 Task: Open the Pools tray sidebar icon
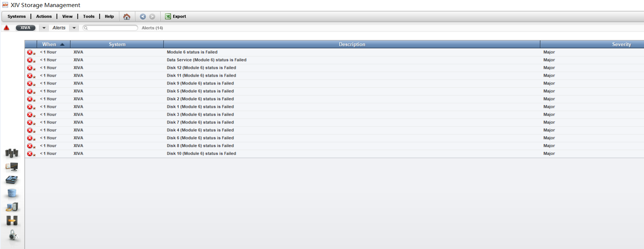[x=12, y=180]
